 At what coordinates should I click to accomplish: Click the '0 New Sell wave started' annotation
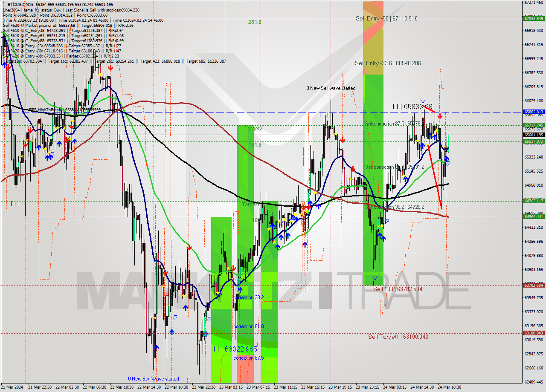click(x=331, y=88)
